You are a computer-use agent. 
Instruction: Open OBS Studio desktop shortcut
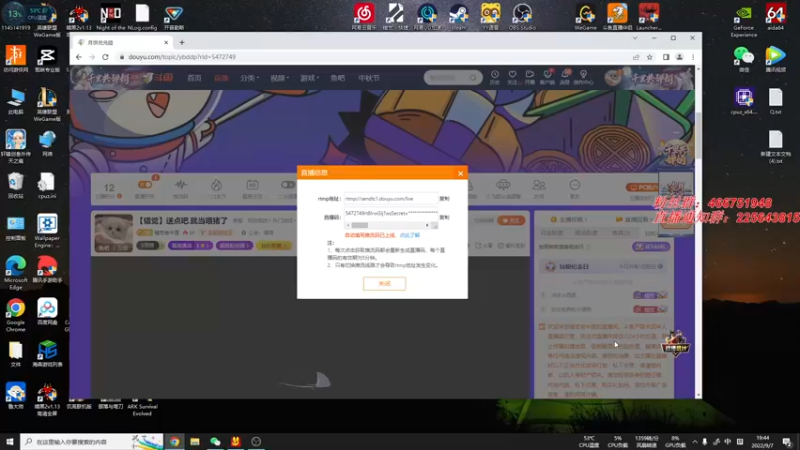522,17
